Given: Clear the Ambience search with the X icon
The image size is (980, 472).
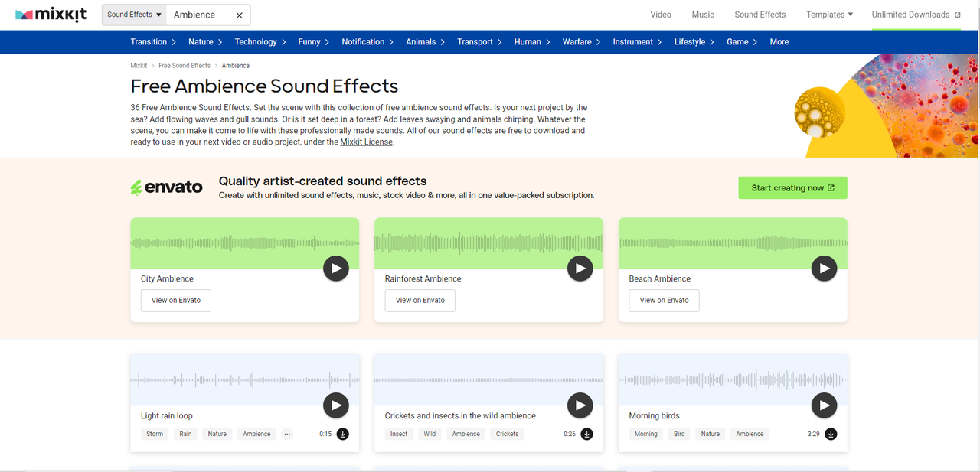Looking at the screenshot, I should (239, 15).
